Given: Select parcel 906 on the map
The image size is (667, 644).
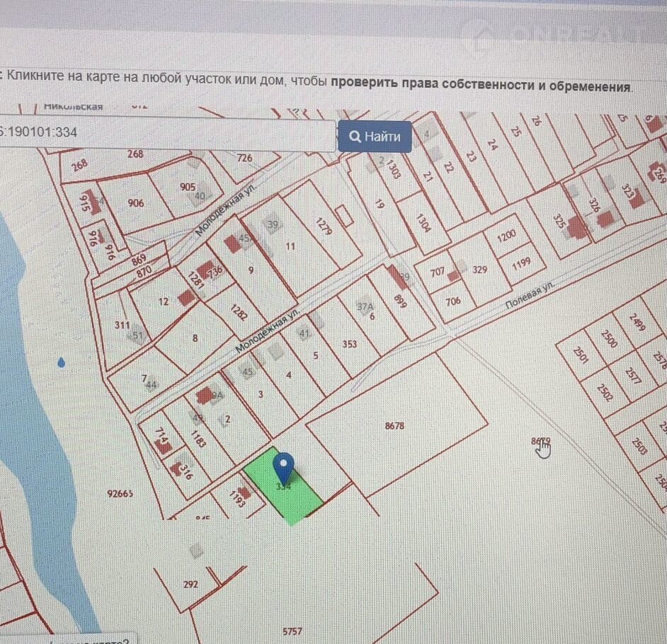Looking at the screenshot, I should (136, 203).
